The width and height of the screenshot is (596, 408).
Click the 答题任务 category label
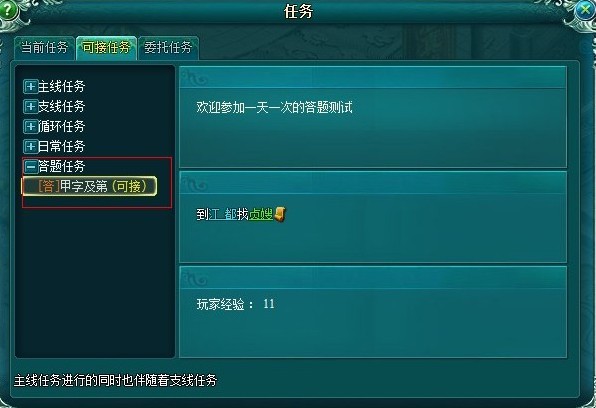tap(61, 166)
